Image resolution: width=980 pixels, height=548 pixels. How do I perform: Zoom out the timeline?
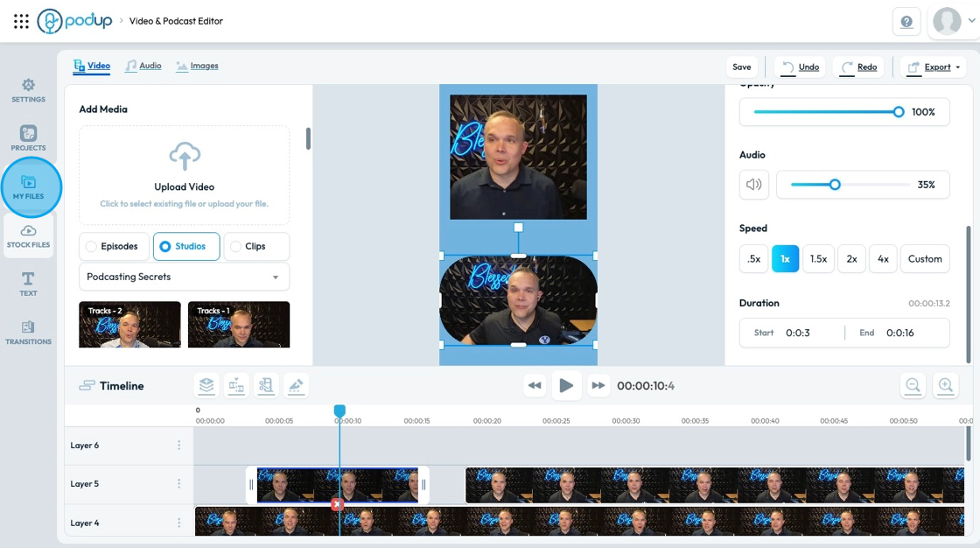click(x=913, y=386)
